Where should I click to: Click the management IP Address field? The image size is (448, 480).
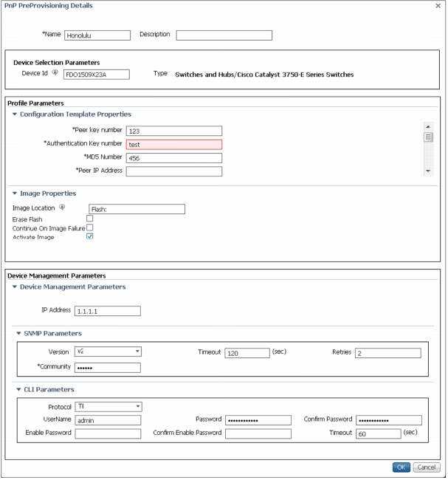[x=108, y=312]
